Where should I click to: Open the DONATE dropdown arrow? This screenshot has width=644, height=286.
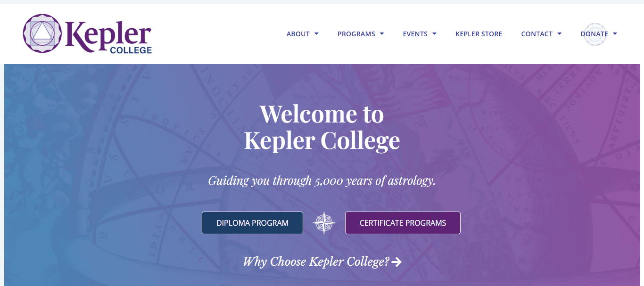click(615, 34)
